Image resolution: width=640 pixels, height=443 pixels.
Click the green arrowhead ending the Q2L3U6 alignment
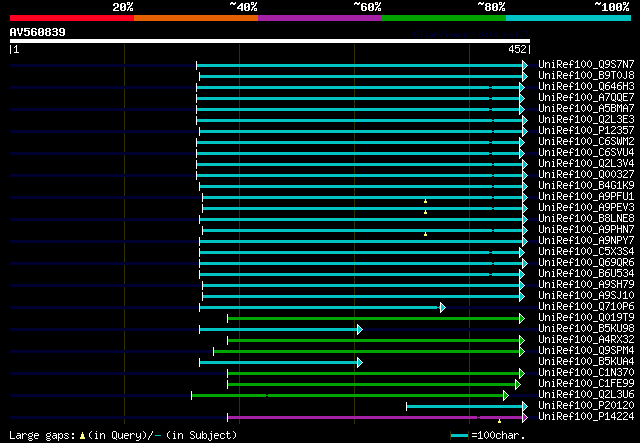tap(506, 395)
